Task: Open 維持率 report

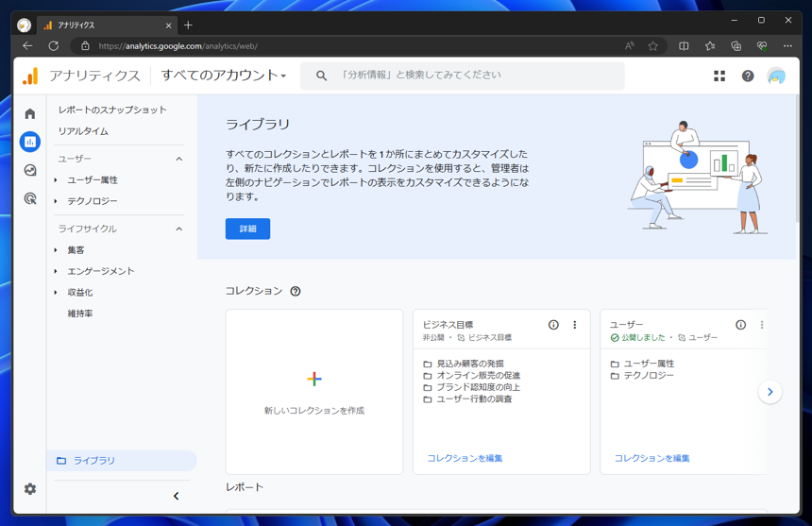Action: pyautogui.click(x=79, y=314)
